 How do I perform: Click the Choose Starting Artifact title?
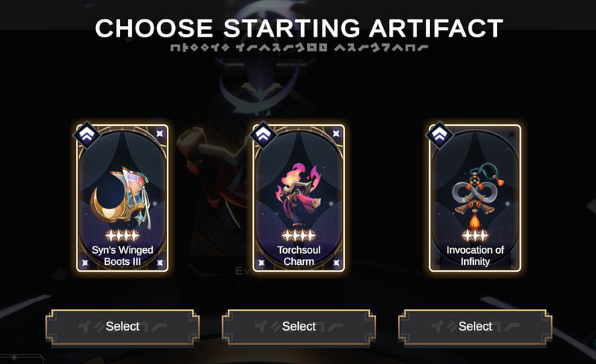coord(299,28)
